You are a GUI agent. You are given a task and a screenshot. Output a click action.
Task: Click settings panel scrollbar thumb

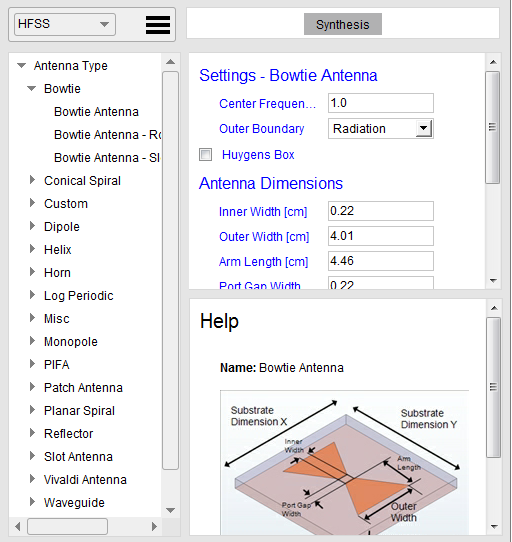pos(493,127)
